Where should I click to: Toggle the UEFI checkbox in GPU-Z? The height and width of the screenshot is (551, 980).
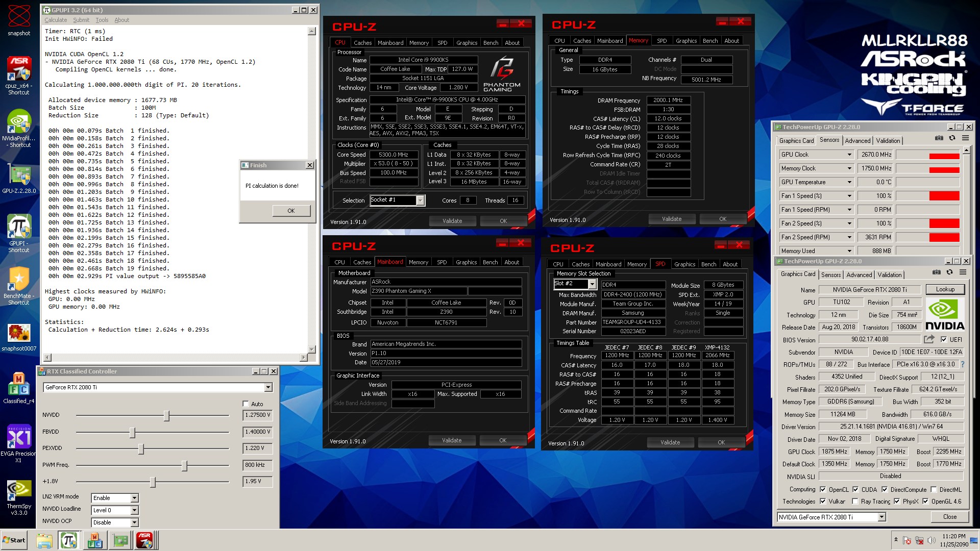[943, 339]
